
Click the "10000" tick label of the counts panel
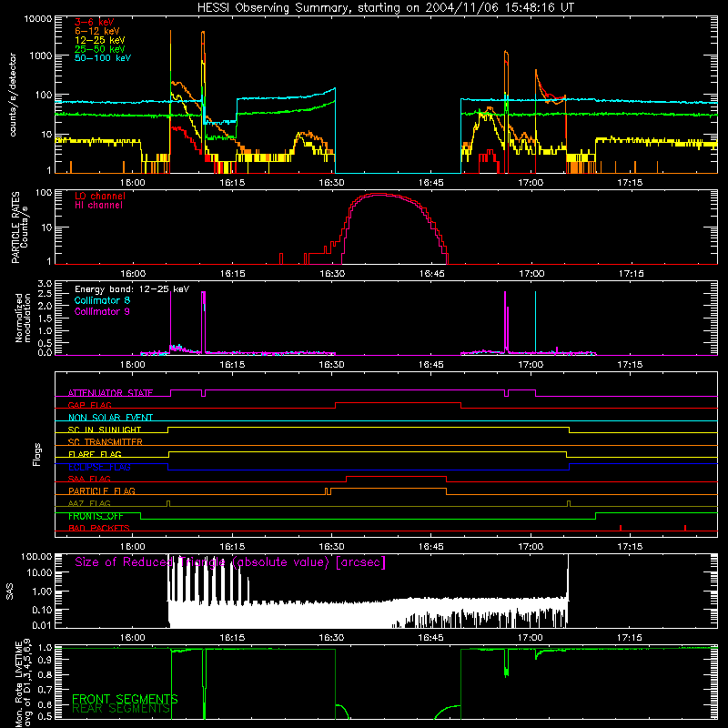(37, 19)
